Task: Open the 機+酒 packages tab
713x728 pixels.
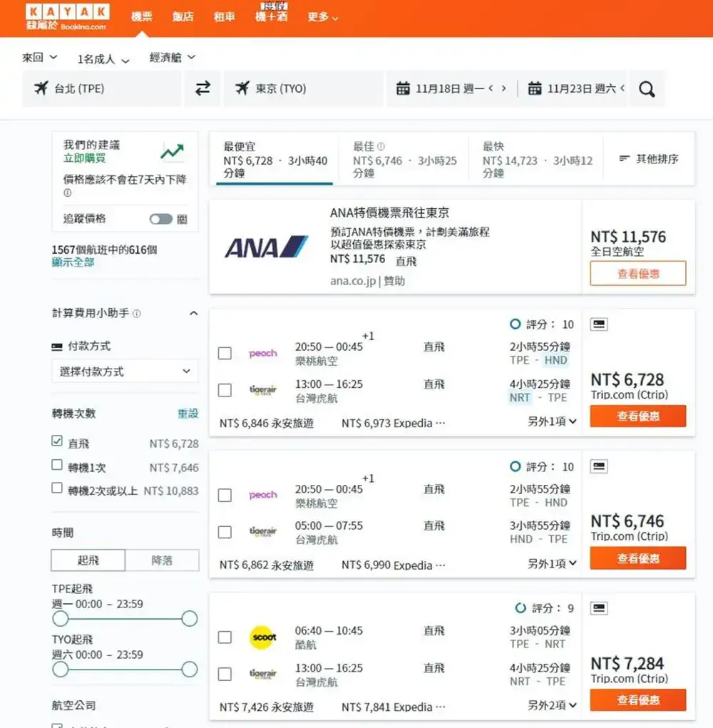Action: (272, 17)
